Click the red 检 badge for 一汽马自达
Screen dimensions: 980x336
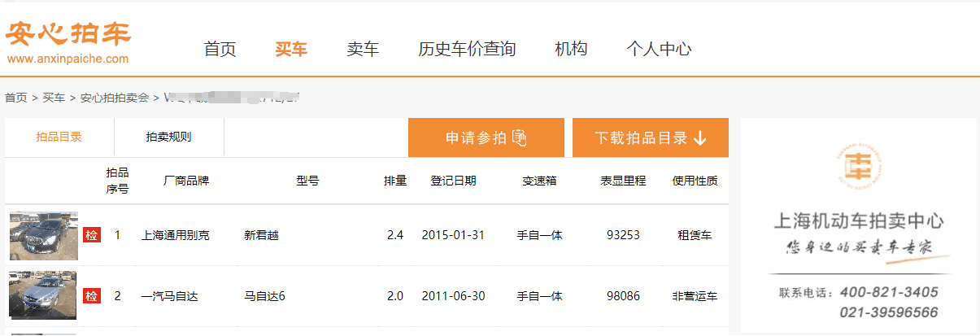point(92,296)
